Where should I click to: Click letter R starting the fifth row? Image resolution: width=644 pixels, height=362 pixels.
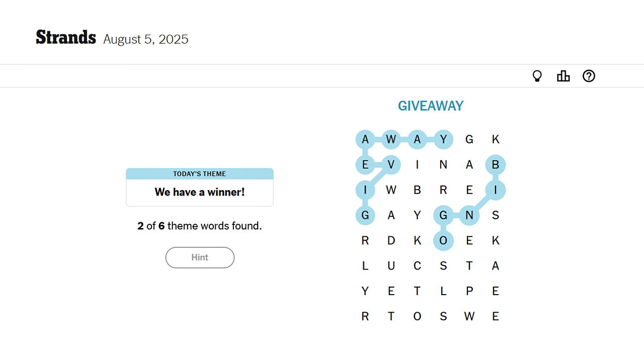click(x=365, y=240)
